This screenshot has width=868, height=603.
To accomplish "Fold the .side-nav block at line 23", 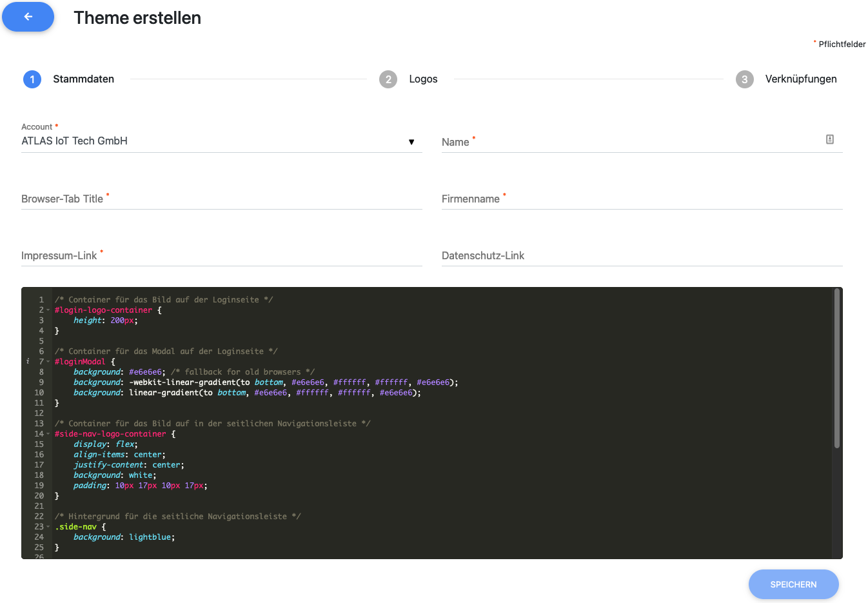I will pyautogui.click(x=48, y=527).
